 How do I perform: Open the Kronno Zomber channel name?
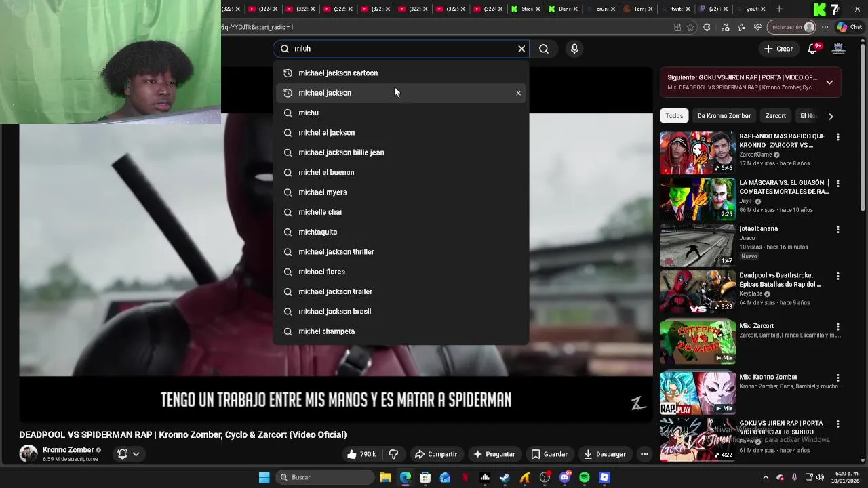pos(68,450)
